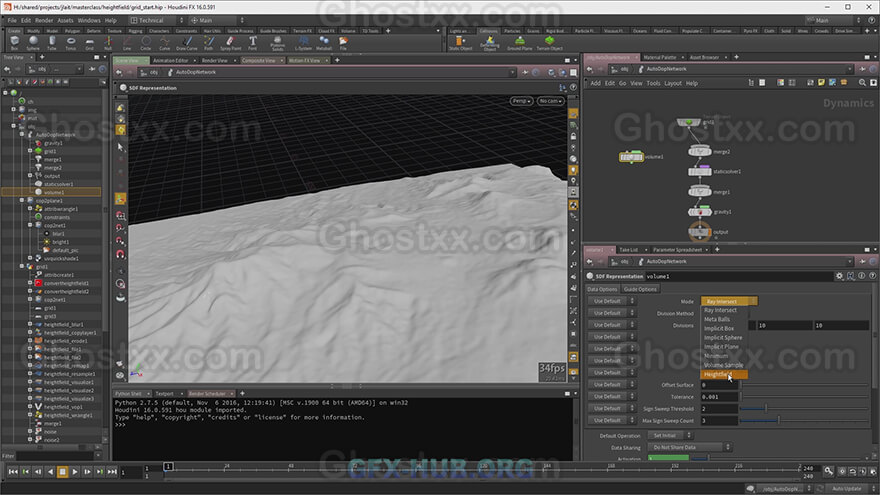Select the Box shelf tool
The width and height of the screenshot is (880, 495).
tap(15, 43)
